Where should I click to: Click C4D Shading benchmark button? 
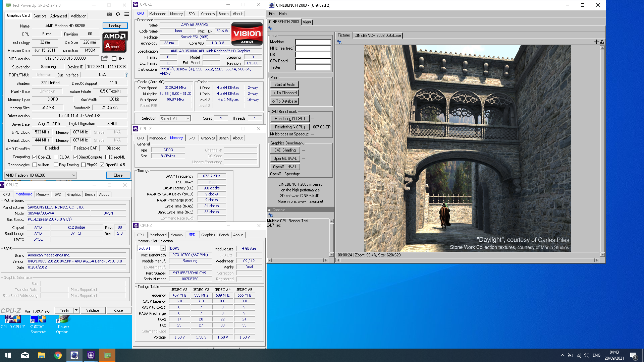pos(285,150)
